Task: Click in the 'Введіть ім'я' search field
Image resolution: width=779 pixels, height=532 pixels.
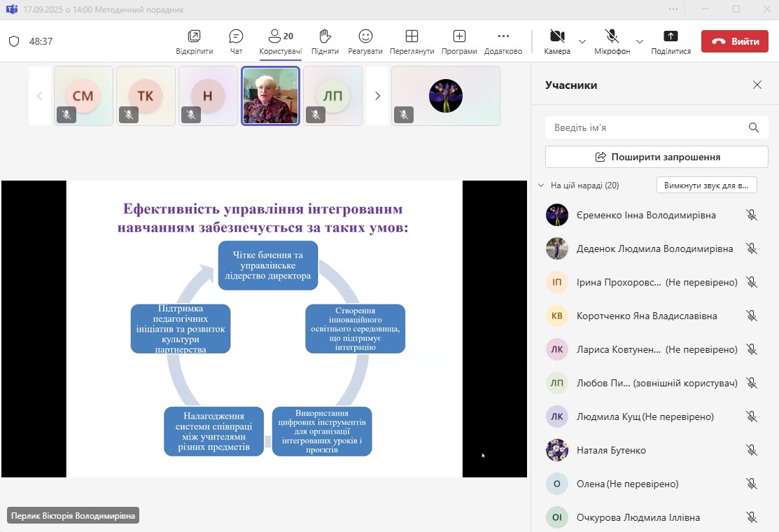Action: tap(657, 127)
